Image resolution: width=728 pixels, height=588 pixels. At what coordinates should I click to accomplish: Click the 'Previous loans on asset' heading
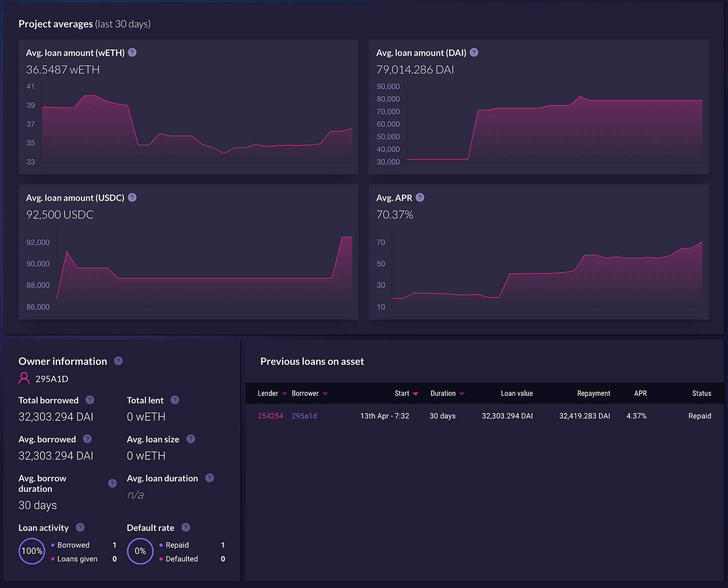[x=312, y=361]
